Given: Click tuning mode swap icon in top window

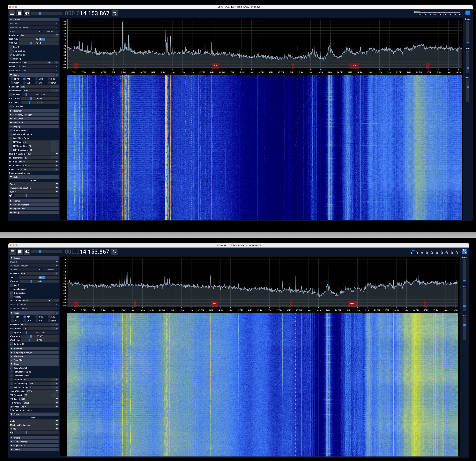Looking at the screenshot, I should coord(115,13).
